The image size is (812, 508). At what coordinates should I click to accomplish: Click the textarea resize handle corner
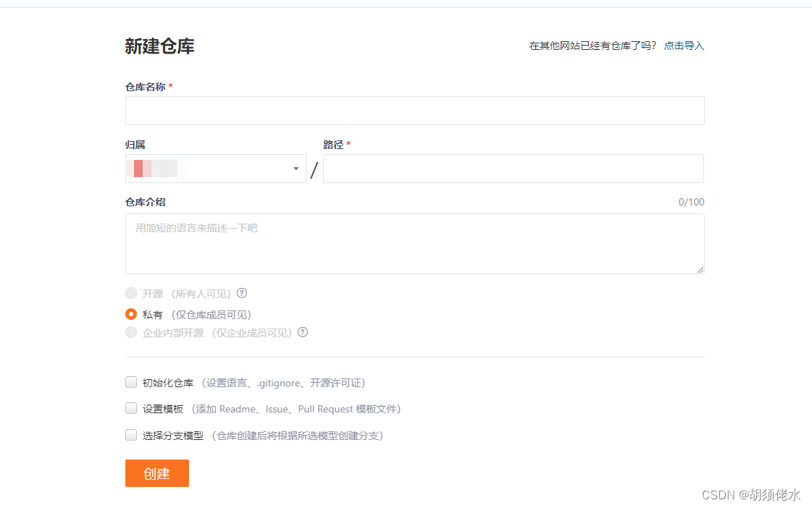point(700,269)
